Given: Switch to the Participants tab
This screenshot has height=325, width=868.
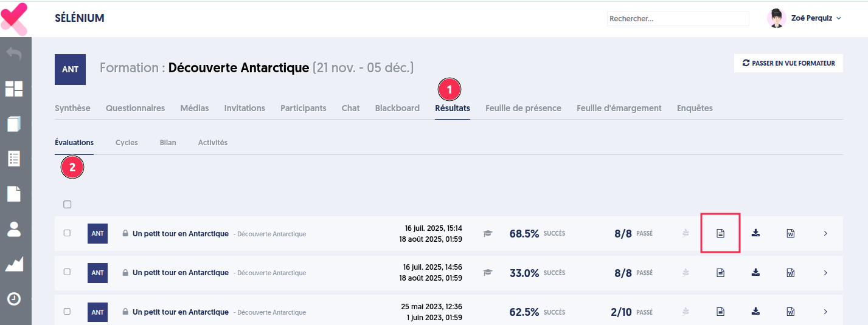Looking at the screenshot, I should coord(303,108).
